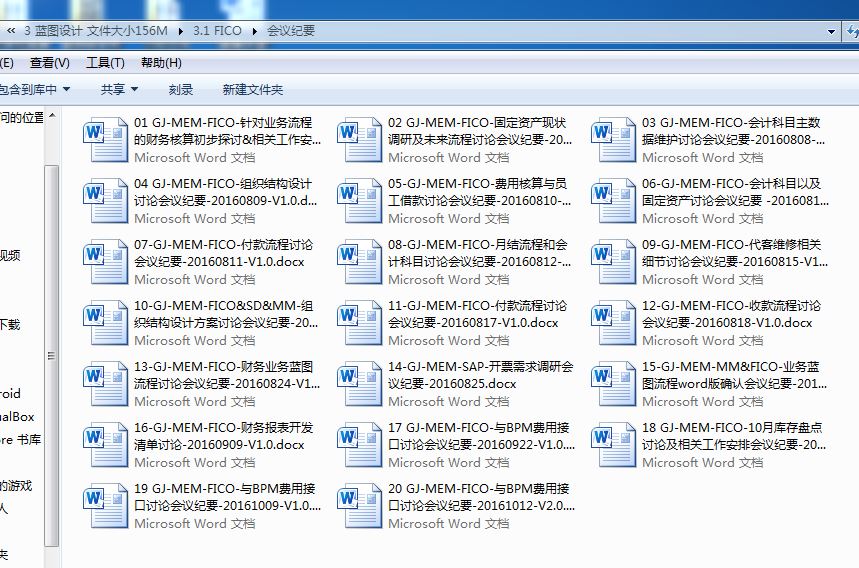This screenshot has width=859, height=568.
Task: Select the Word icon of file 11-GJ-MEM-FICO-付款流程讨论
Action: pyautogui.click(x=359, y=322)
